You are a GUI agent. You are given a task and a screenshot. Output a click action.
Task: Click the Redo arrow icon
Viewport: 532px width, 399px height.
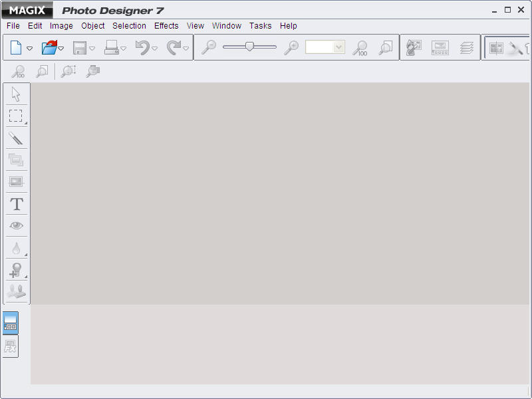point(174,47)
